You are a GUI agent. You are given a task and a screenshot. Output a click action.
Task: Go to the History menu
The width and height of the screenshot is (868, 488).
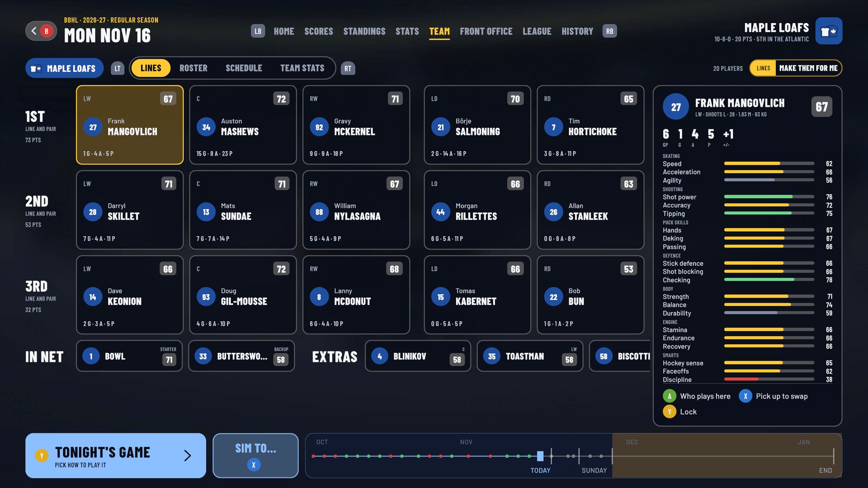[577, 31]
